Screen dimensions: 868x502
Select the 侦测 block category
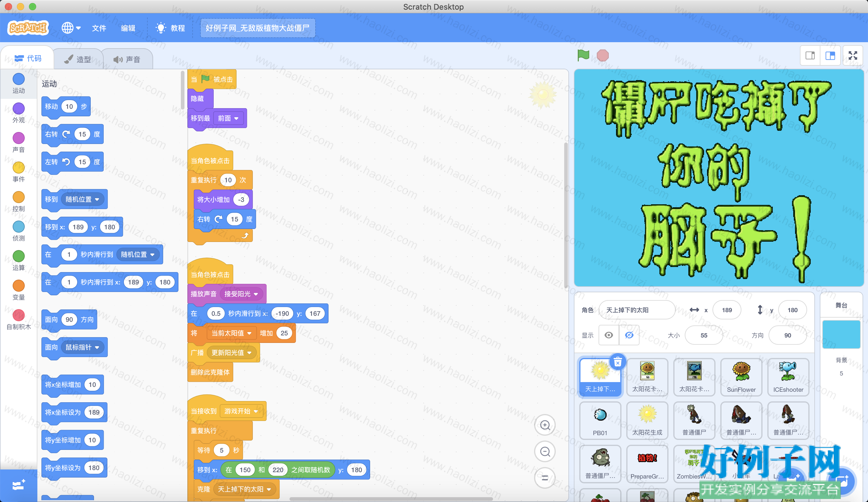(19, 231)
